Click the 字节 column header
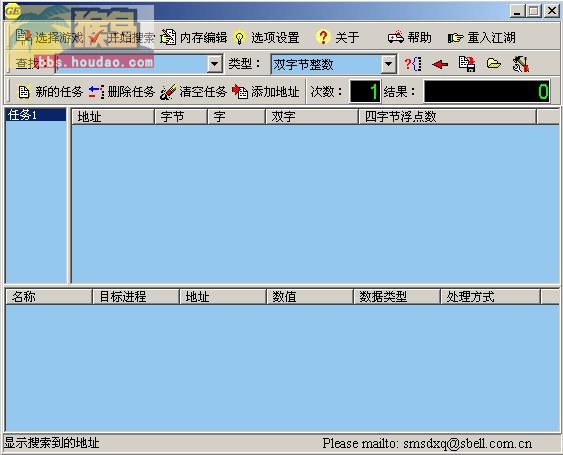 (181, 117)
